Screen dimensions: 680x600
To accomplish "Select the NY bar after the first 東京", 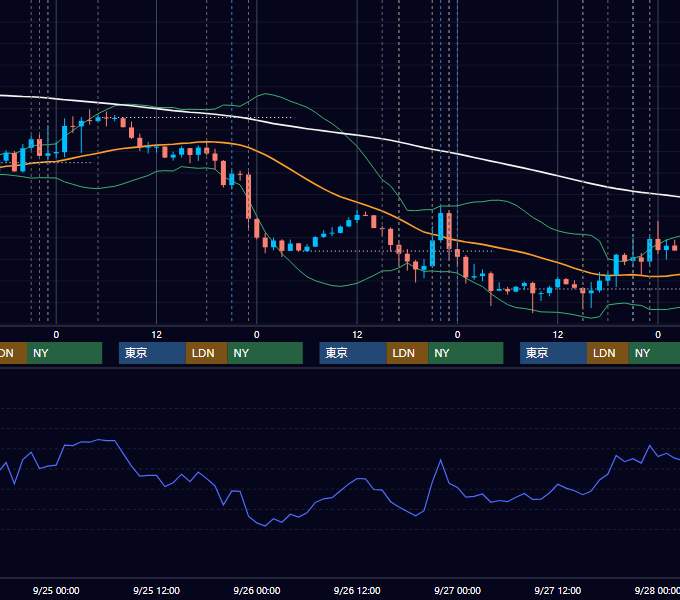I will pyautogui.click(x=265, y=353).
